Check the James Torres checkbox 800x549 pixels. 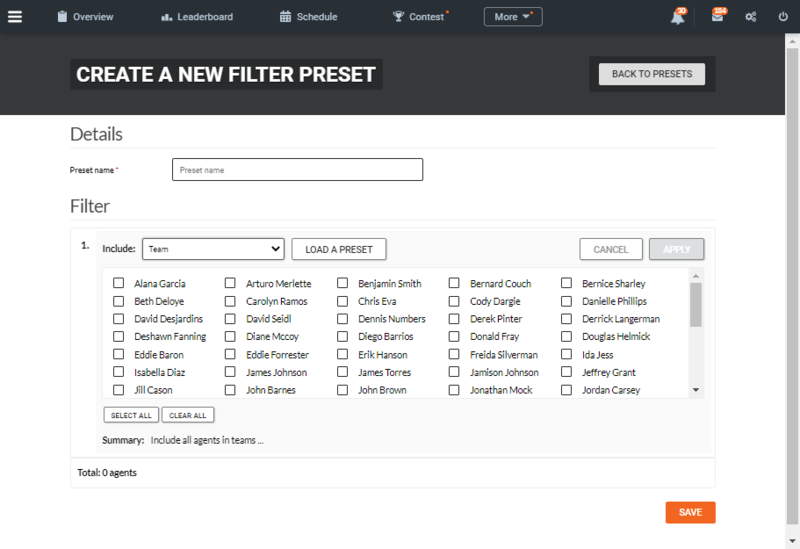(342, 372)
